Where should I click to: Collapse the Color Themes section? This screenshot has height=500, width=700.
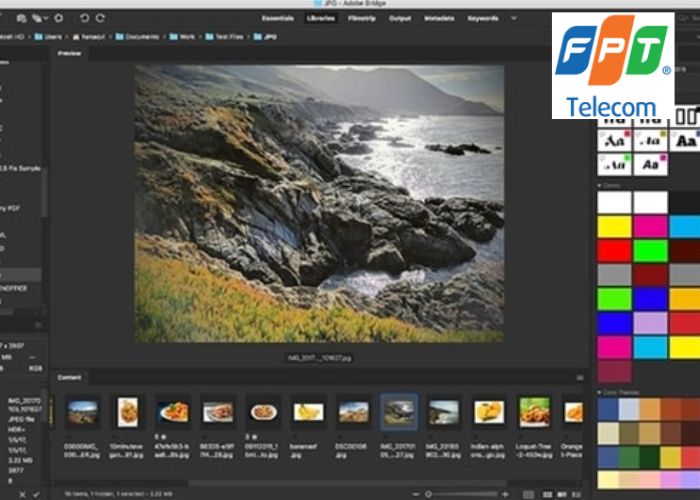(x=600, y=391)
